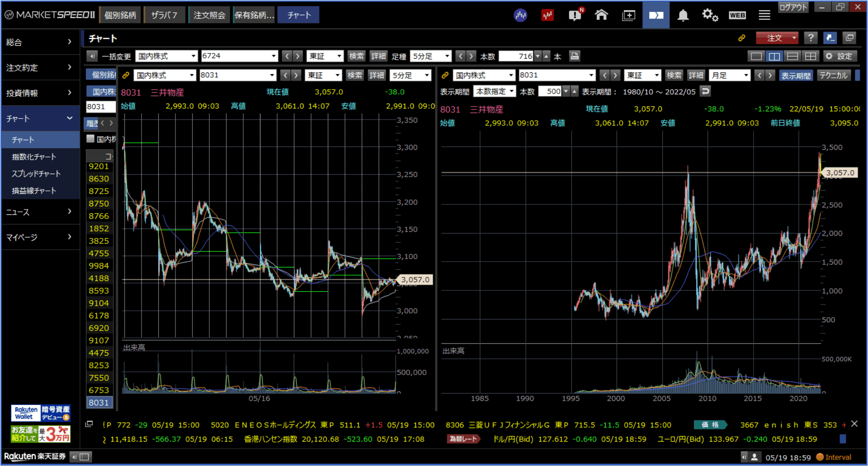This screenshot has height=466, width=868.
Task: Switch to the 注文照会 tab
Action: pyautogui.click(x=209, y=15)
